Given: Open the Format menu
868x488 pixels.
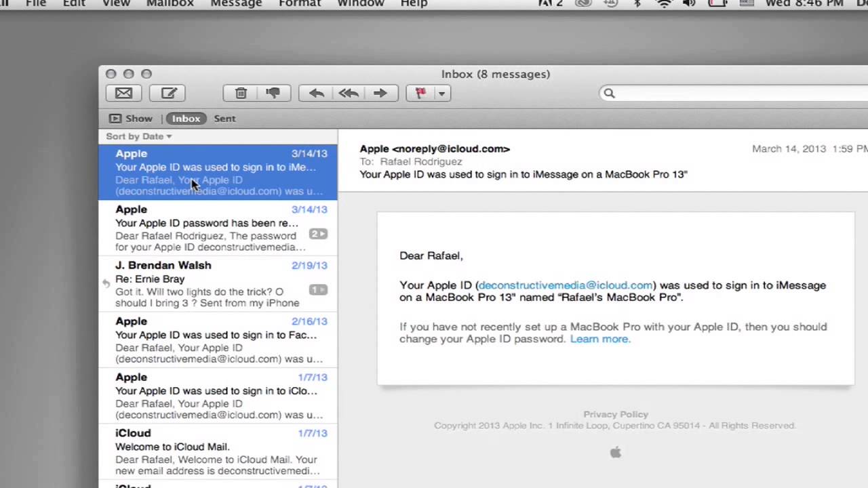Looking at the screenshot, I should [300, 3].
